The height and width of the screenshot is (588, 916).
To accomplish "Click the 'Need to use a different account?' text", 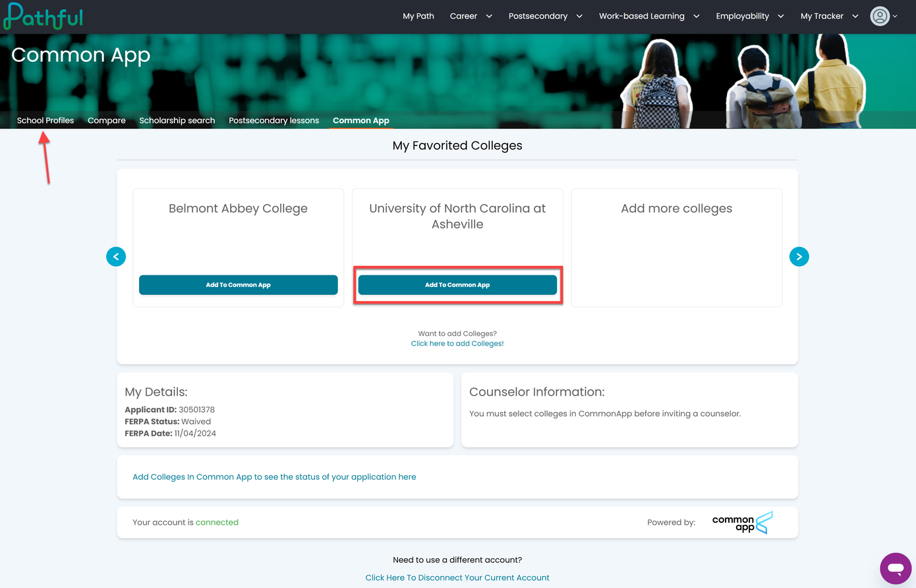I will pyautogui.click(x=457, y=560).
